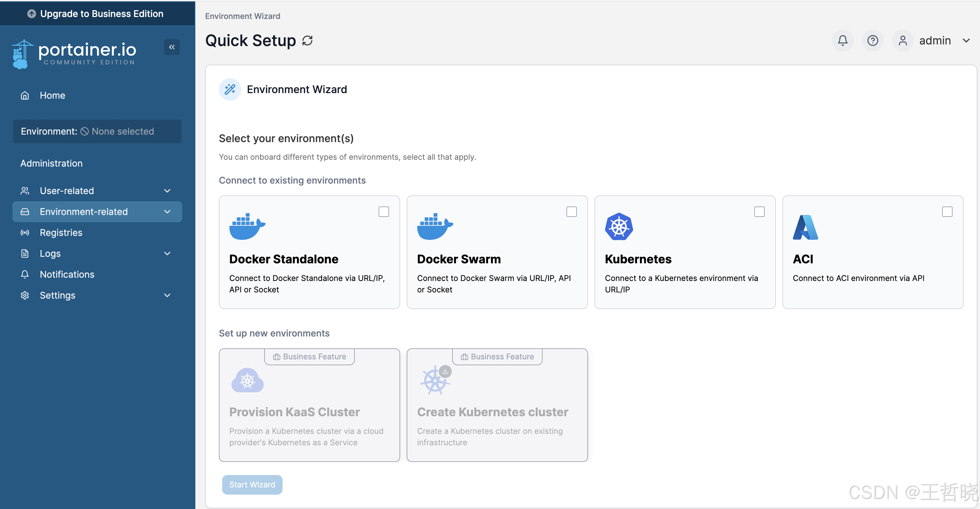Click the Notifications bell icon in sidebar
980x509 pixels.
point(25,274)
